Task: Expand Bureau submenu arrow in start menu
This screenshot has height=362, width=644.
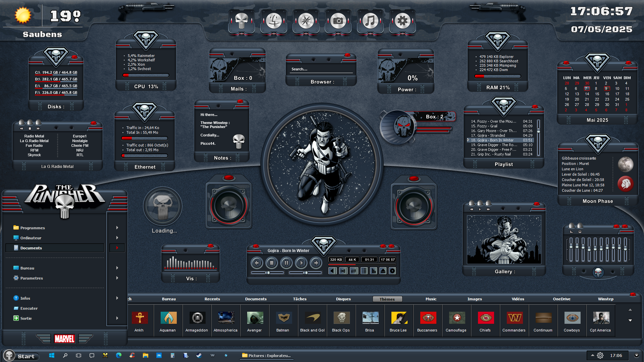Action: tap(117, 268)
